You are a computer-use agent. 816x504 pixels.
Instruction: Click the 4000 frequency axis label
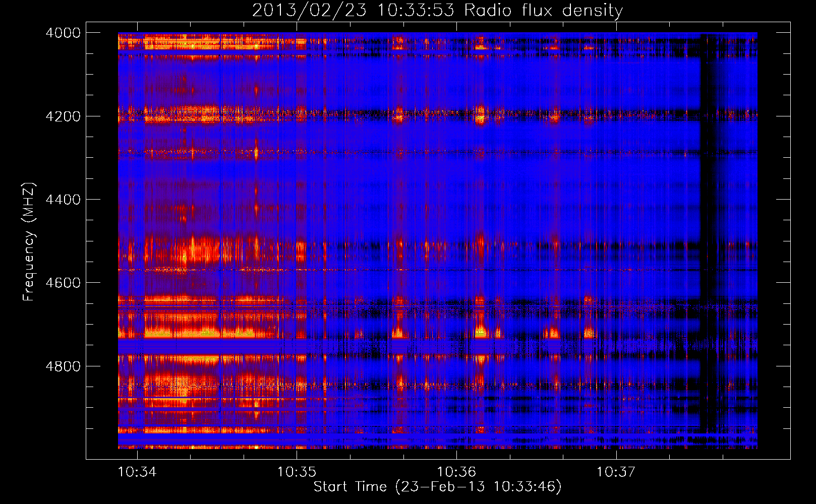pyautogui.click(x=63, y=33)
